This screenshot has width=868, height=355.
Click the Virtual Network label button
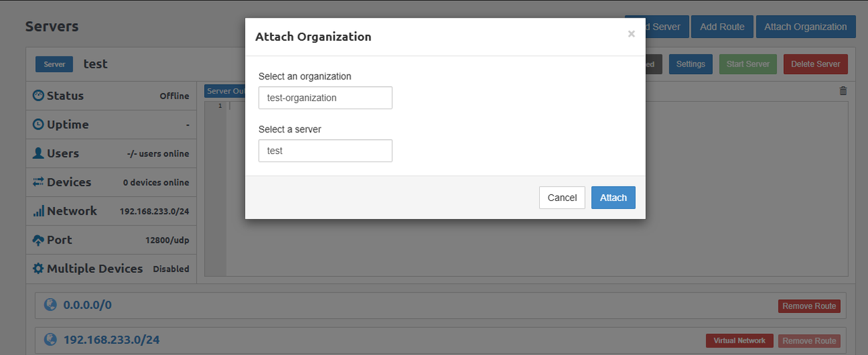tap(739, 341)
